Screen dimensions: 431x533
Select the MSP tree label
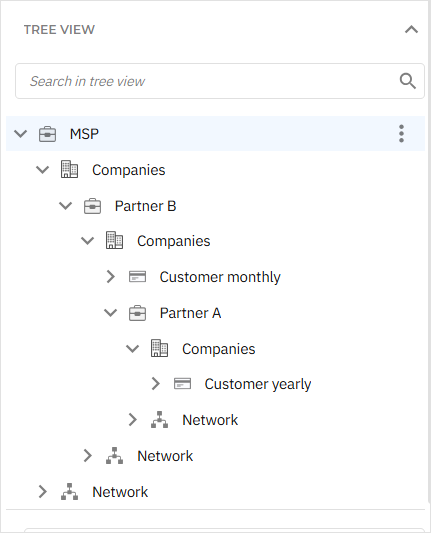pos(84,134)
